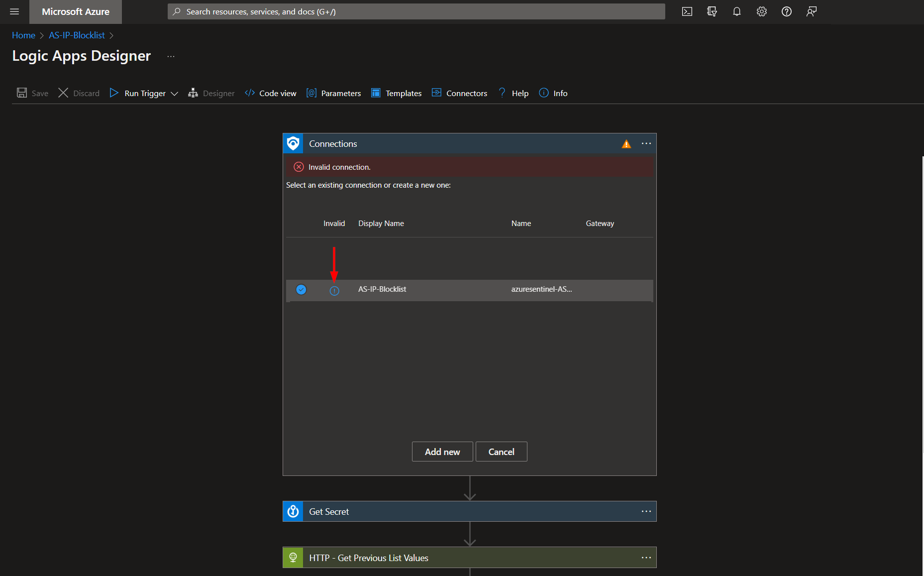Click the invalid info icon for AS-IP-Blocklist
Viewport: 924px width, 576px height.
pos(334,291)
